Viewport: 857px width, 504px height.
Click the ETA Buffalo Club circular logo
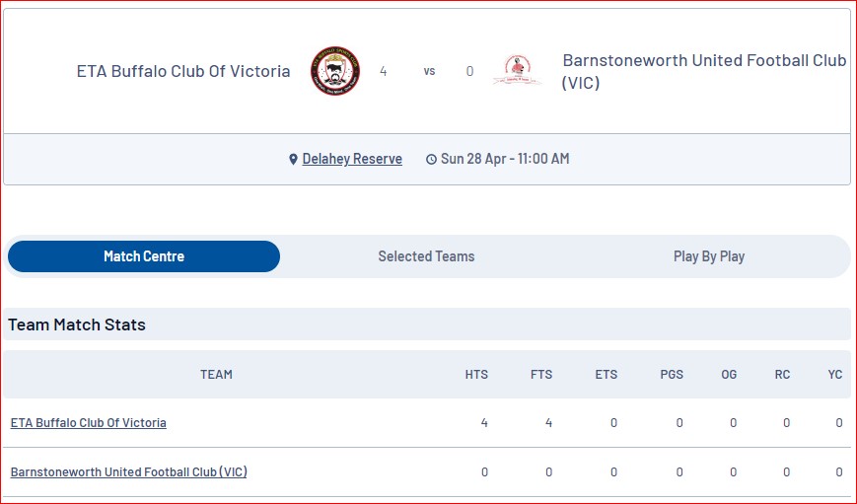click(x=335, y=71)
